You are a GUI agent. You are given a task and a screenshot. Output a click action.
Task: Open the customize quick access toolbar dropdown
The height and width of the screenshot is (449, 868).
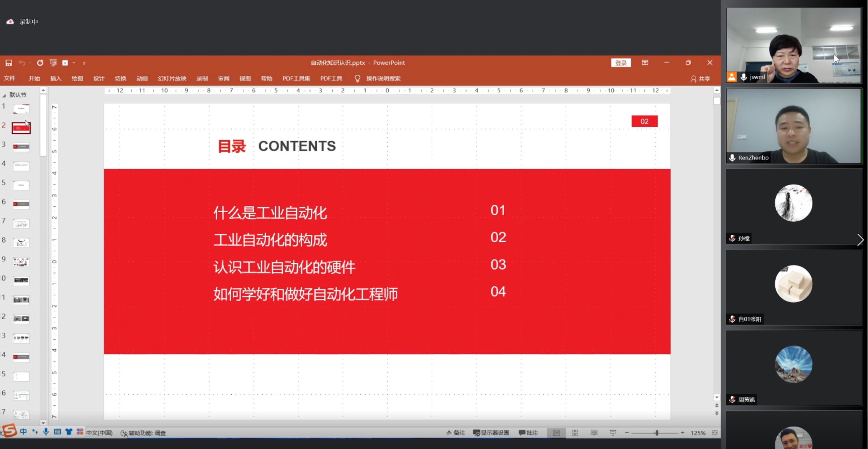tap(84, 63)
